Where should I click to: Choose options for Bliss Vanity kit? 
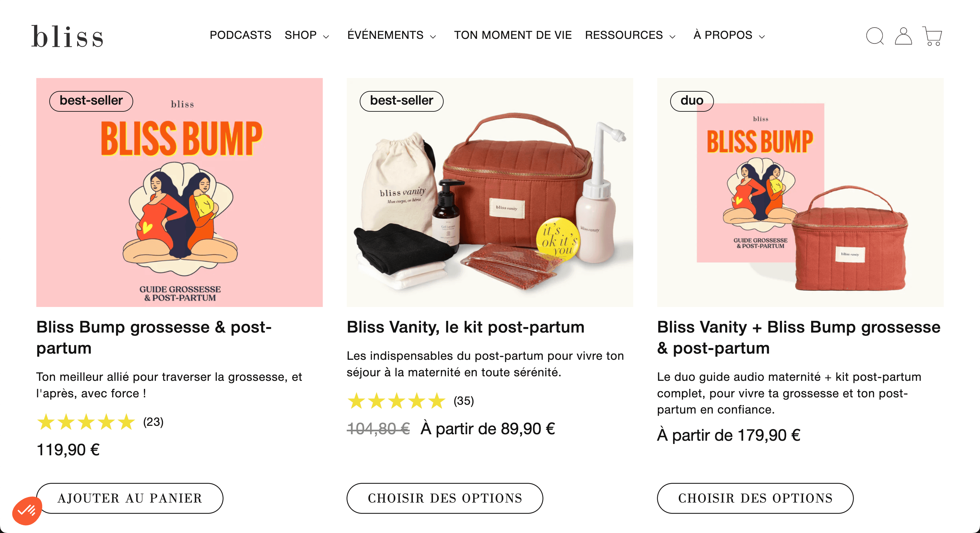coord(445,498)
